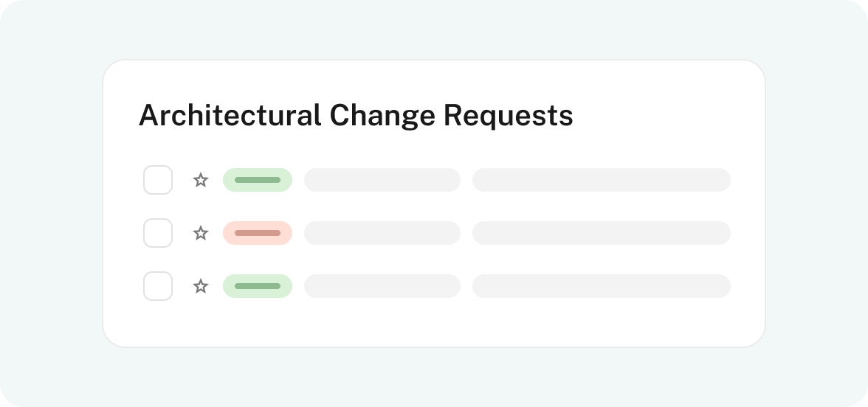Viewport: 868px width, 407px height.
Task: Click the word "Requests" in the heading
Action: pos(508,116)
